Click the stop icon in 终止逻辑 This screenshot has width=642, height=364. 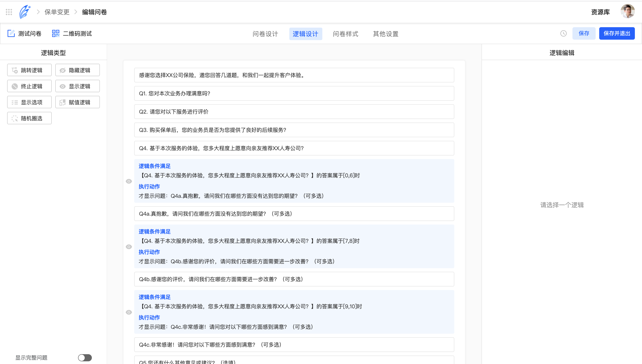pyautogui.click(x=15, y=86)
